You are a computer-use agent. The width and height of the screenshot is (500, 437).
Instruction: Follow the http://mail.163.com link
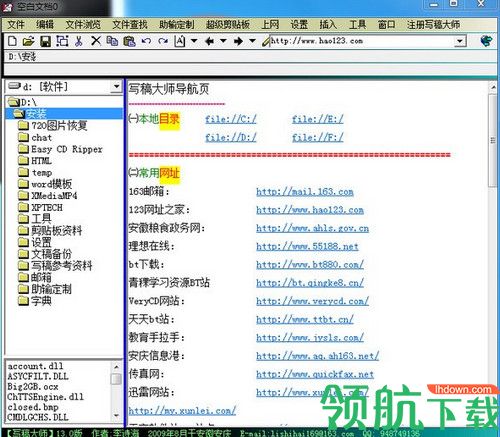pyautogui.click(x=305, y=192)
